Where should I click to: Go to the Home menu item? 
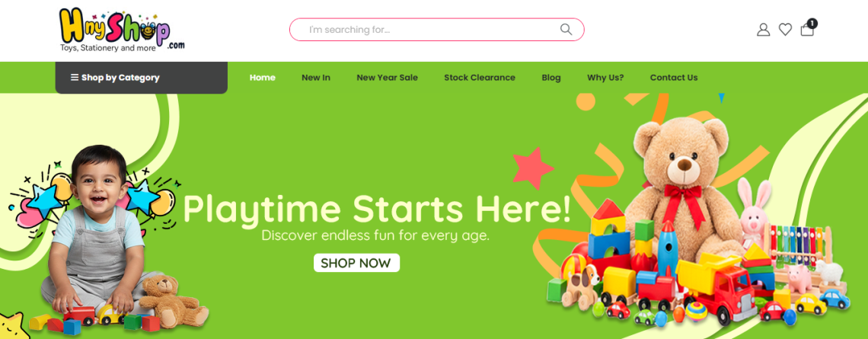tap(263, 78)
